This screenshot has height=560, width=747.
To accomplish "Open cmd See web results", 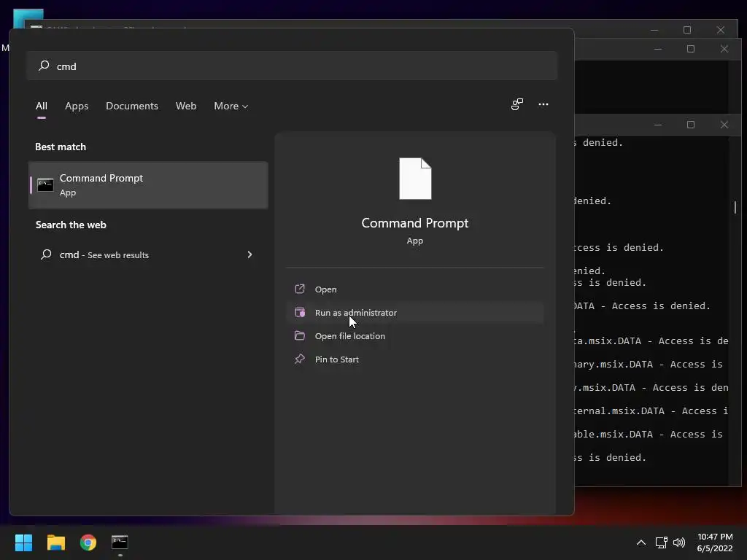I will pos(148,254).
